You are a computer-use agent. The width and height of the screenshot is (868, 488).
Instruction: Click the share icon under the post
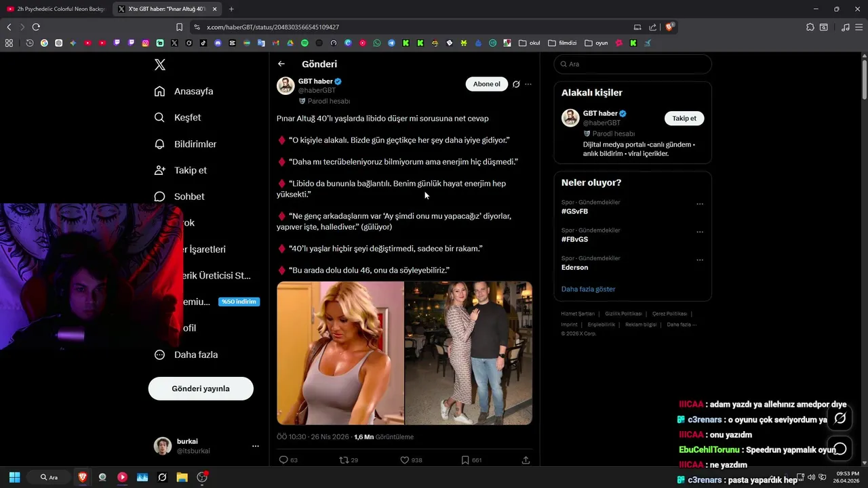(526, 460)
